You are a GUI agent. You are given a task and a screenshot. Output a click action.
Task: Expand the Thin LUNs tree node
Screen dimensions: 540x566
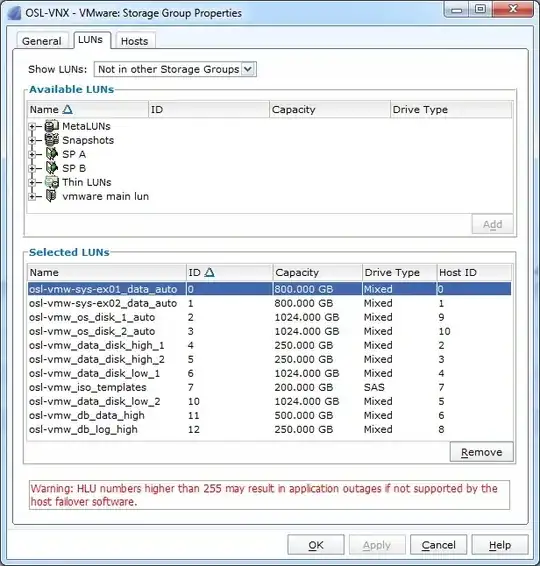32,183
